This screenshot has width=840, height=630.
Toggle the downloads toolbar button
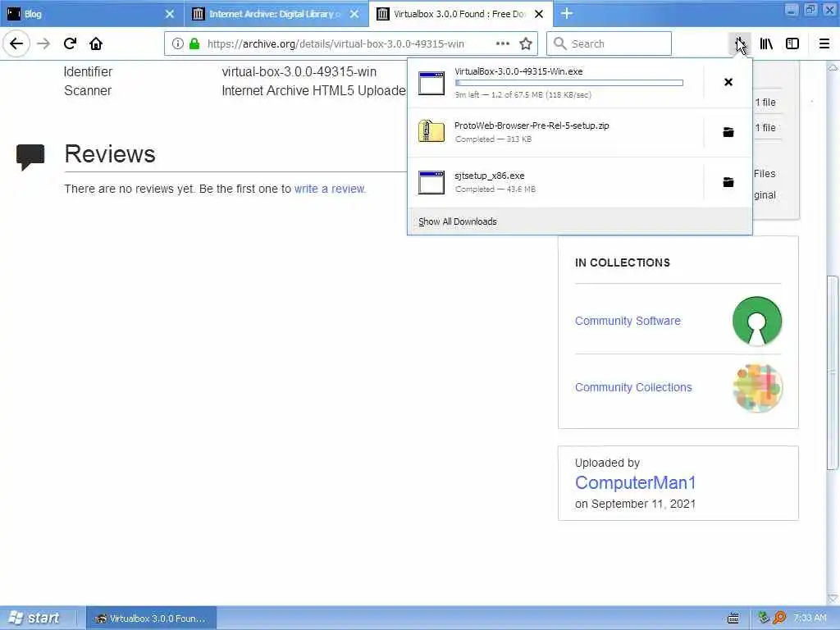[739, 43]
